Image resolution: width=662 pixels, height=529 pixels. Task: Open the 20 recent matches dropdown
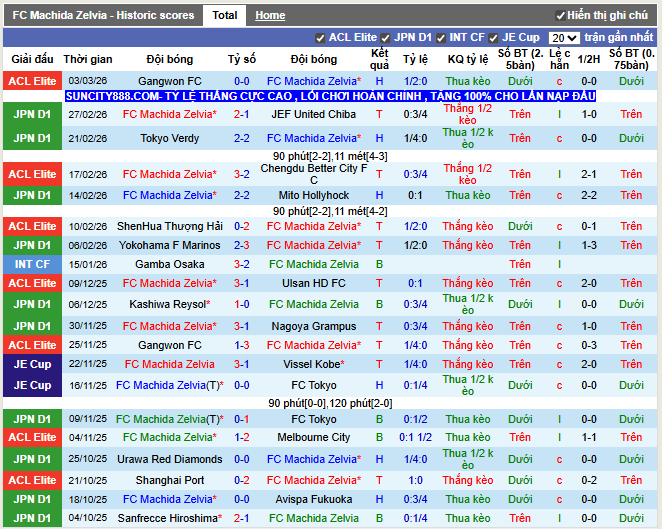pos(564,38)
